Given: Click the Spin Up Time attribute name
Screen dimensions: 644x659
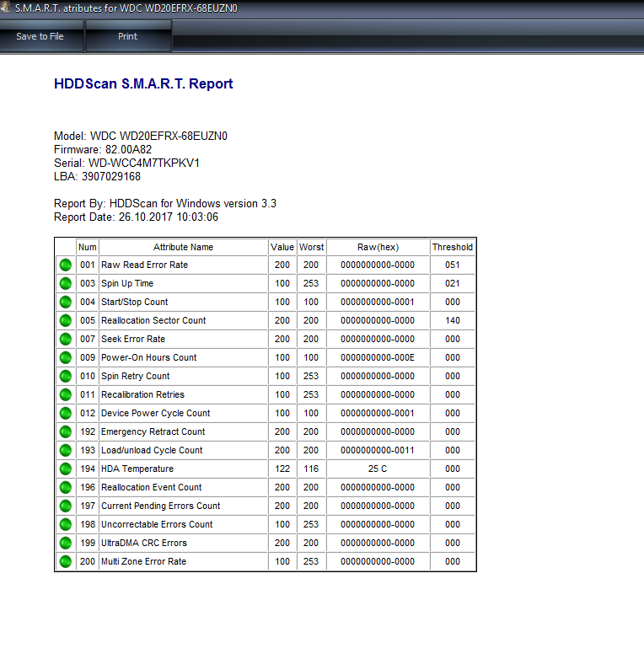Looking at the screenshot, I should 127,284.
